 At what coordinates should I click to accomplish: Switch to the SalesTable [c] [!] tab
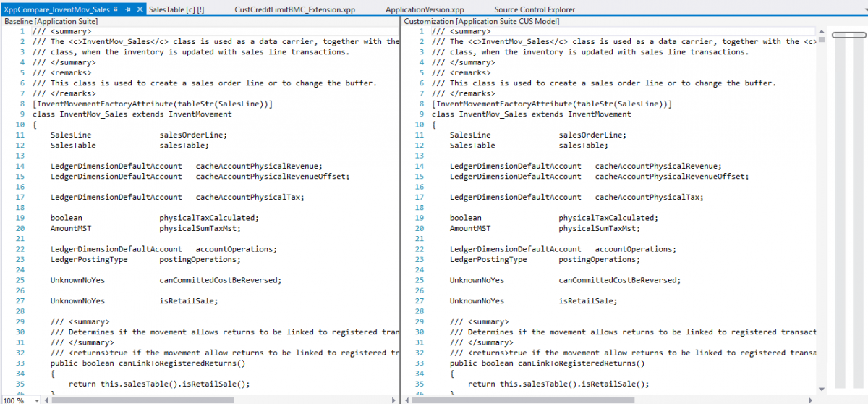[x=176, y=9]
